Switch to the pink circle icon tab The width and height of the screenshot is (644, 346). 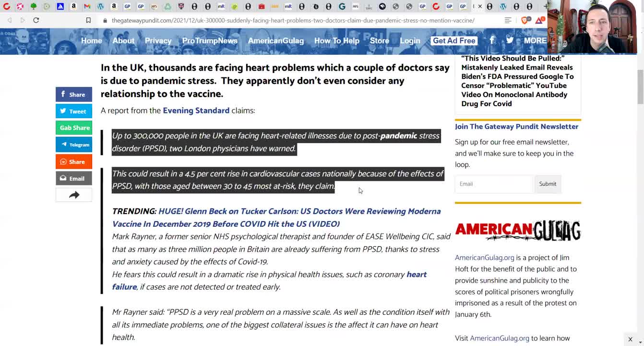tap(20, 6)
